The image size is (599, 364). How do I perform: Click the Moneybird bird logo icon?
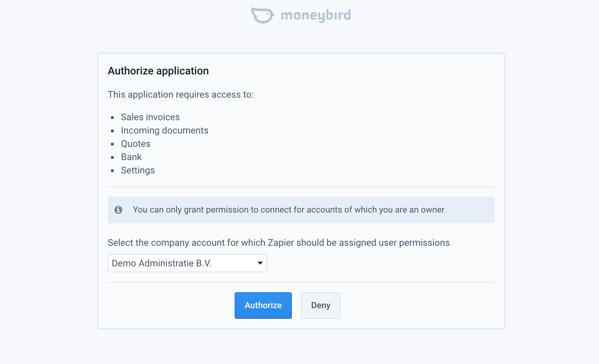click(263, 15)
